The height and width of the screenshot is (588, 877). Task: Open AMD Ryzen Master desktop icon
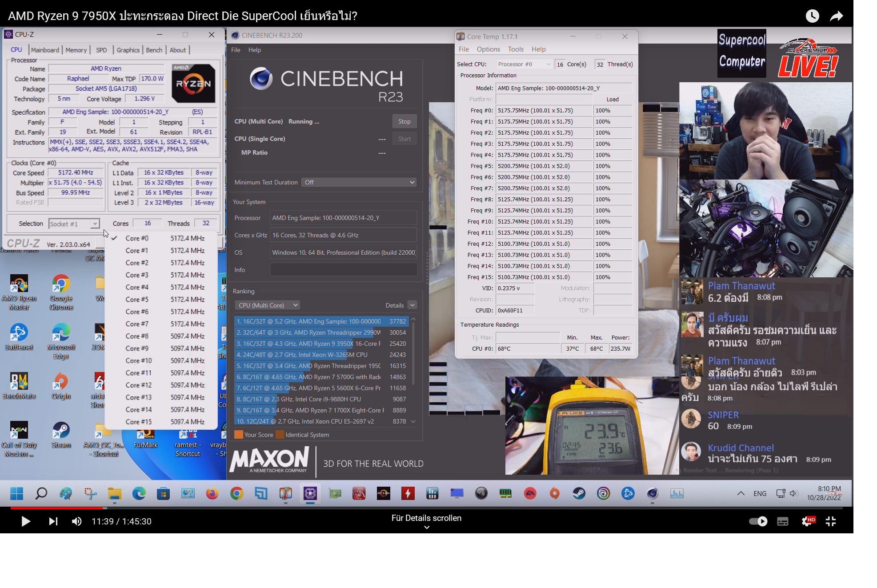coord(19,292)
